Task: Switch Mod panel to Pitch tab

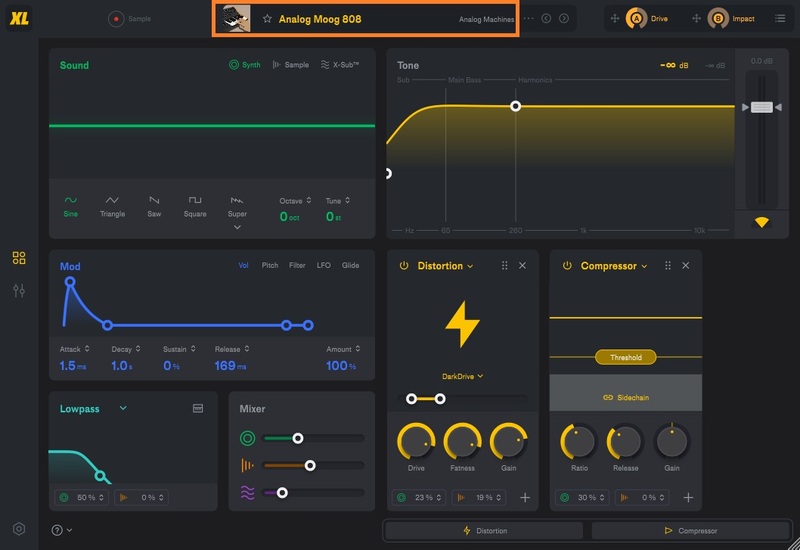Action: point(270,265)
